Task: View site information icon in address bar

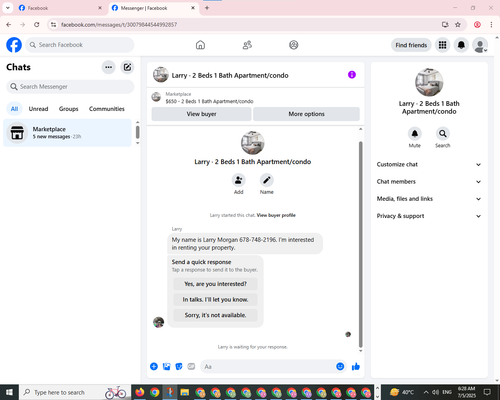Action: pos(53,25)
